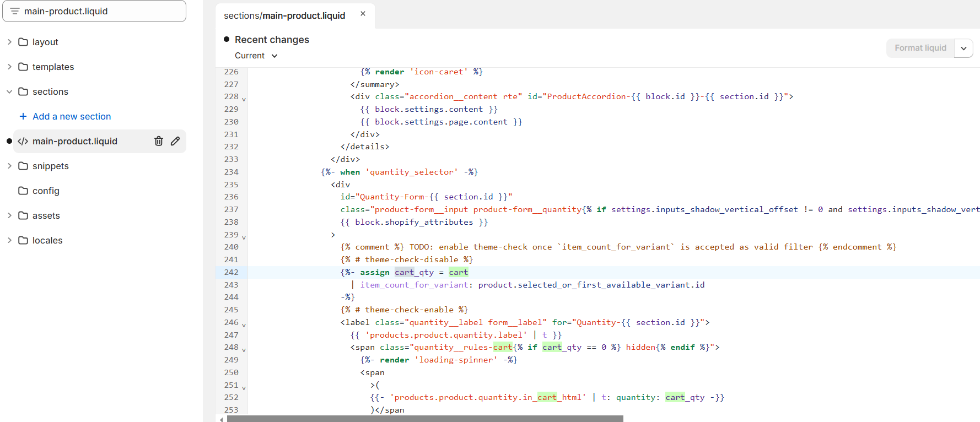
Task: Click 'loading-spinner' string on line 249
Action: pos(456,360)
